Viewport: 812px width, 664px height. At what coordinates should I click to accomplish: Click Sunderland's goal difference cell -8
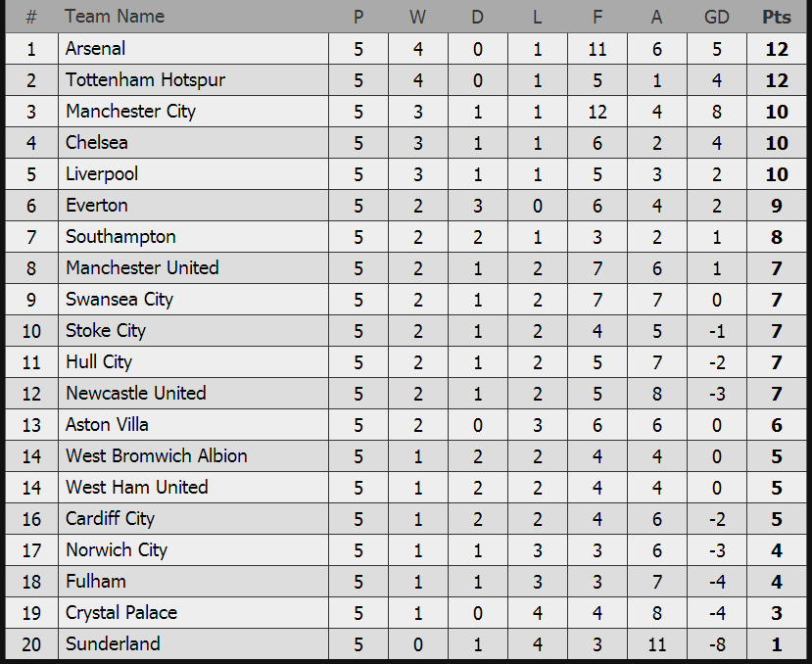click(717, 644)
